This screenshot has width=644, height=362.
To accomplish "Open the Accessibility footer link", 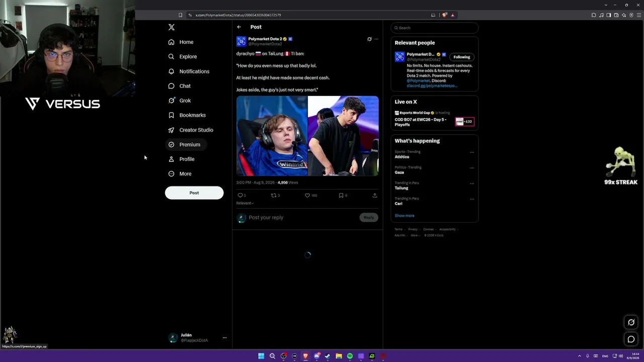I will [x=447, y=229].
